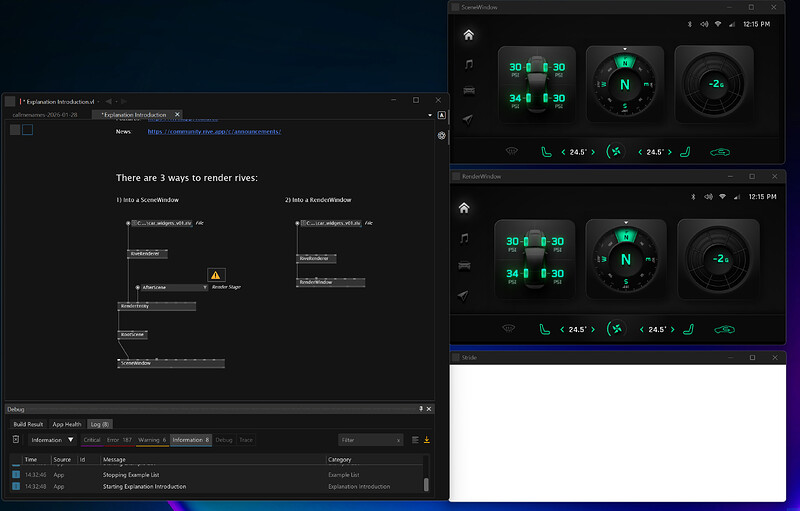Toggle the Information 8 log filter

tap(190, 440)
